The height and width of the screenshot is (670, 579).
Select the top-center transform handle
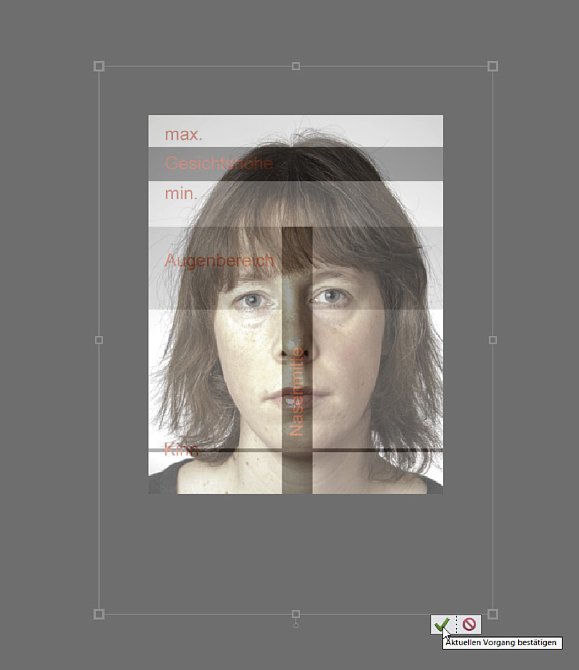click(296, 66)
